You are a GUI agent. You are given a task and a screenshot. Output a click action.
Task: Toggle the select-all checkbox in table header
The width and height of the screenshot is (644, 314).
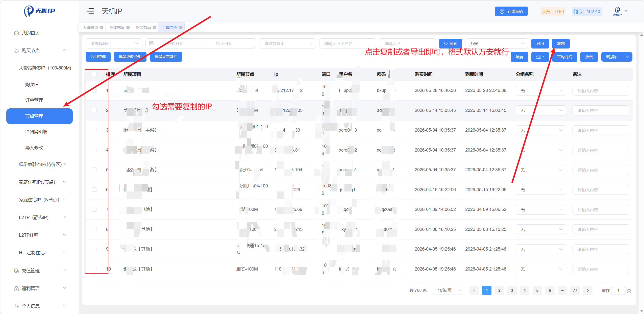coord(94,74)
